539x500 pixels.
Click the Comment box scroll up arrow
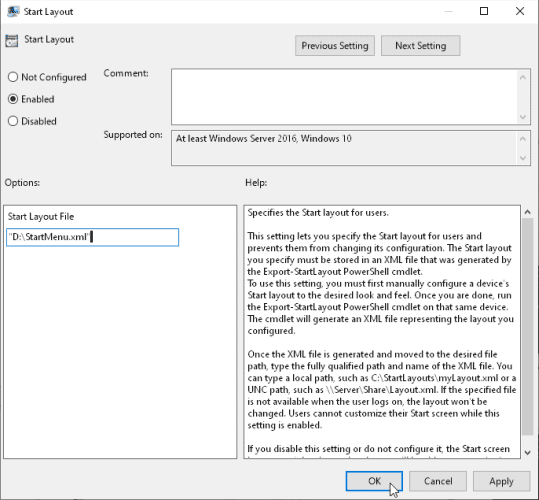[523, 78]
